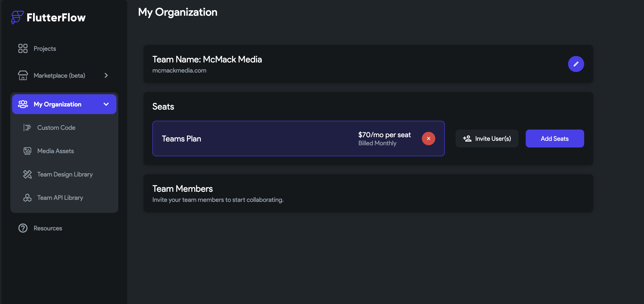
Task: Select the Marketplace storefront icon
Action: click(x=23, y=75)
